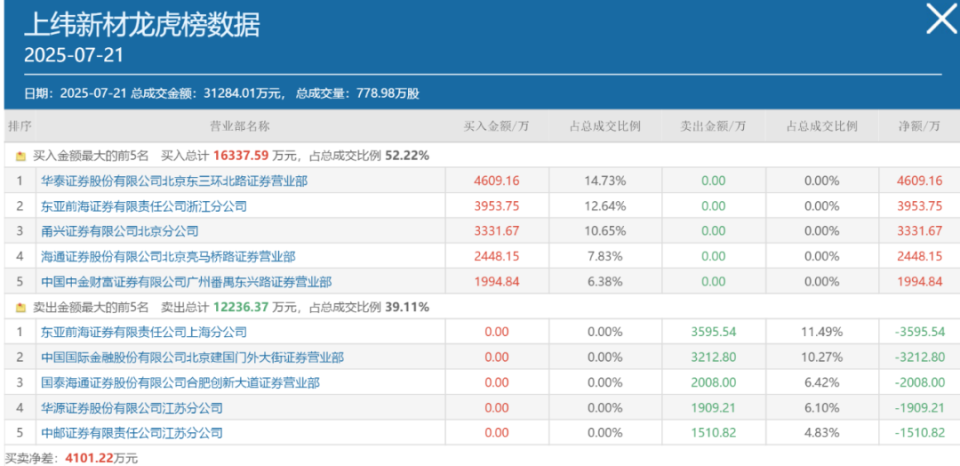Image resolution: width=960 pixels, height=466 pixels.
Task: Click the 排序 column header
Action: pos(20,126)
